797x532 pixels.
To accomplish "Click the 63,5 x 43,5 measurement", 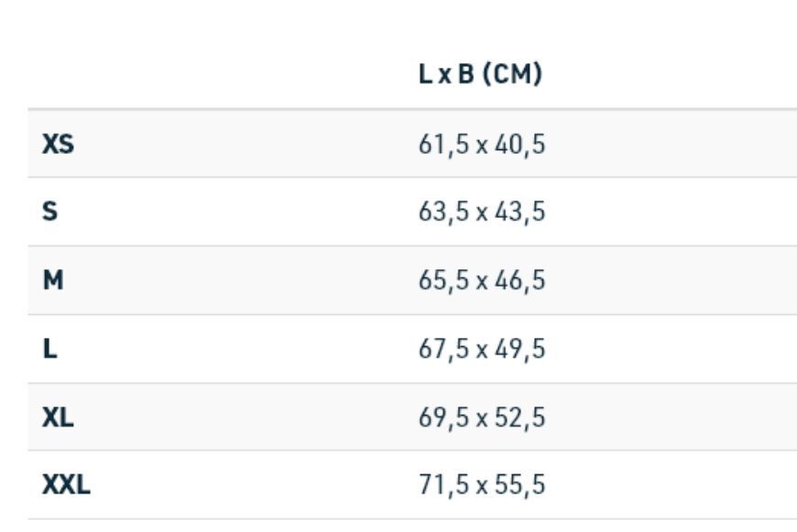I will 482,212.
